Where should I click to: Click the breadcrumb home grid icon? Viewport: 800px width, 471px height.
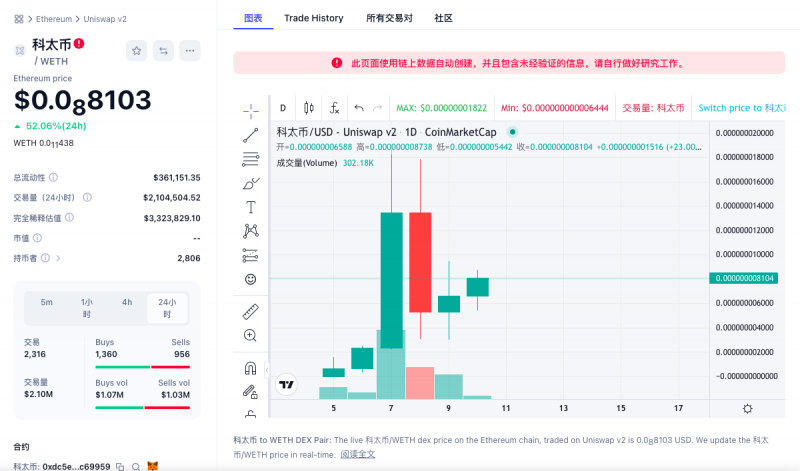point(19,19)
